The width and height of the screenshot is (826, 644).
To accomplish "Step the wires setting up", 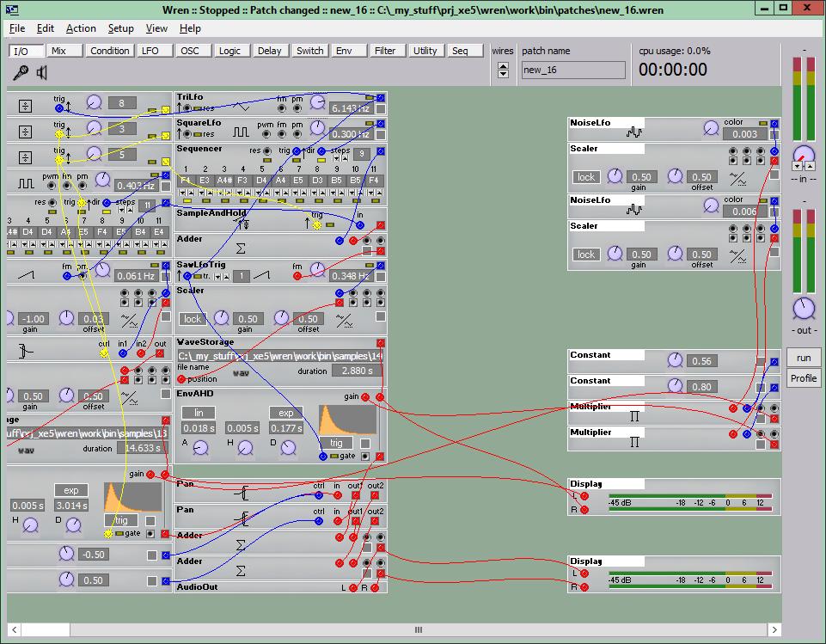I will [x=503, y=66].
